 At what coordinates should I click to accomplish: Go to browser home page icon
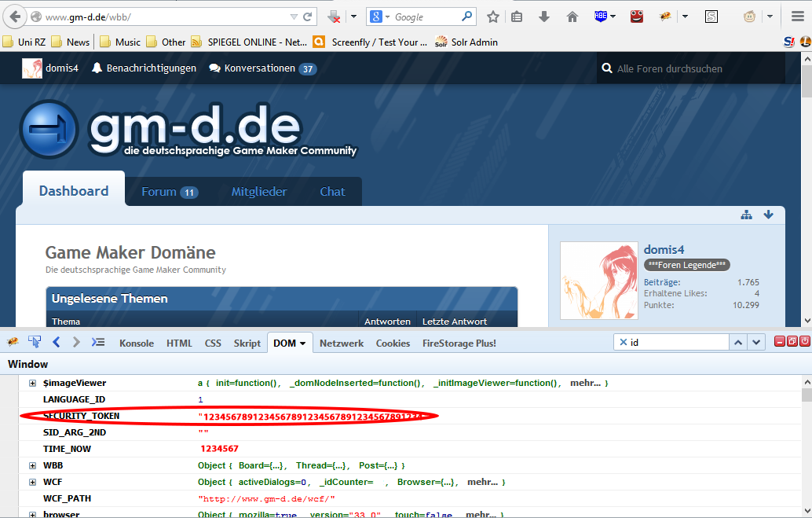[x=572, y=17]
